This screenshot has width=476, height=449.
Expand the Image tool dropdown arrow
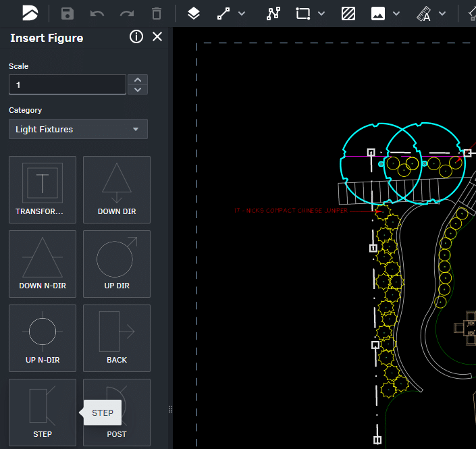pos(396,14)
